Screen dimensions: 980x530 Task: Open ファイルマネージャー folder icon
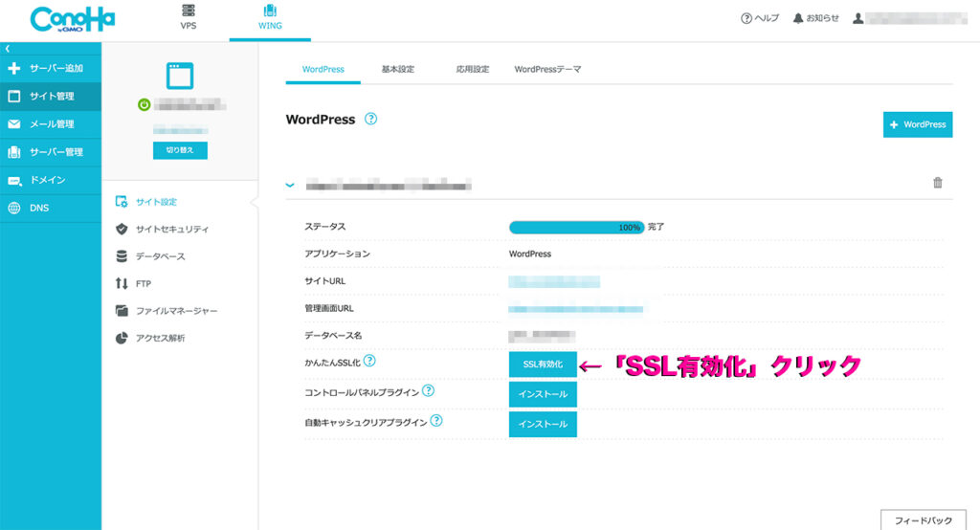pos(122,311)
